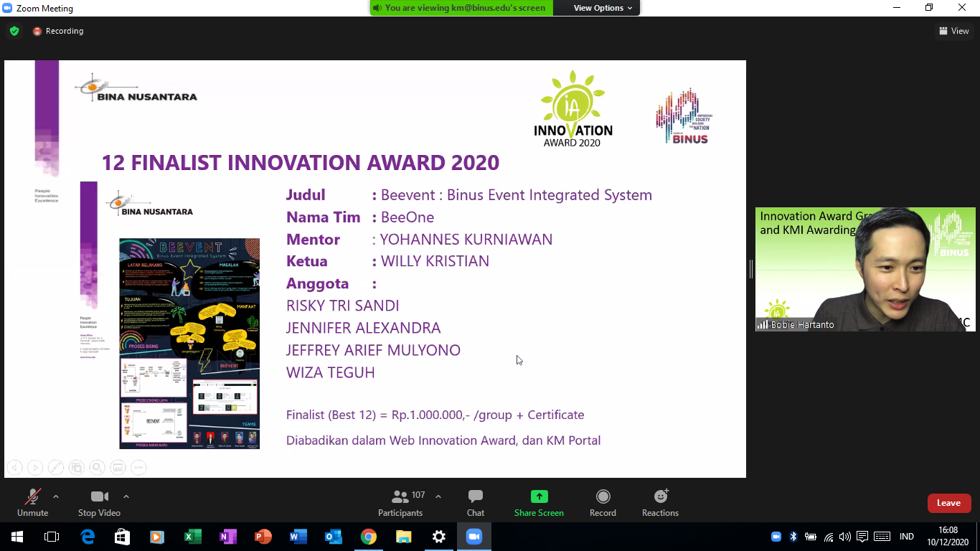Click Bobie Hartanto's video thumbnail
The width and height of the screenshot is (980, 551).
coord(865,269)
